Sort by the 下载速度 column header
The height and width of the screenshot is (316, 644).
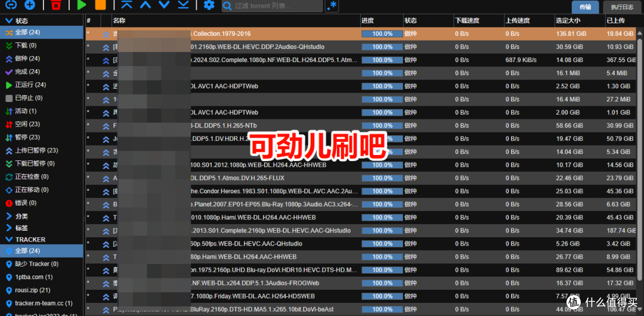(x=479, y=20)
